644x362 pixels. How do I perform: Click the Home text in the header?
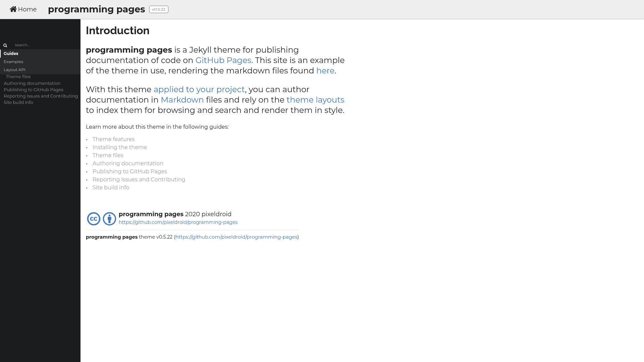coord(27,9)
